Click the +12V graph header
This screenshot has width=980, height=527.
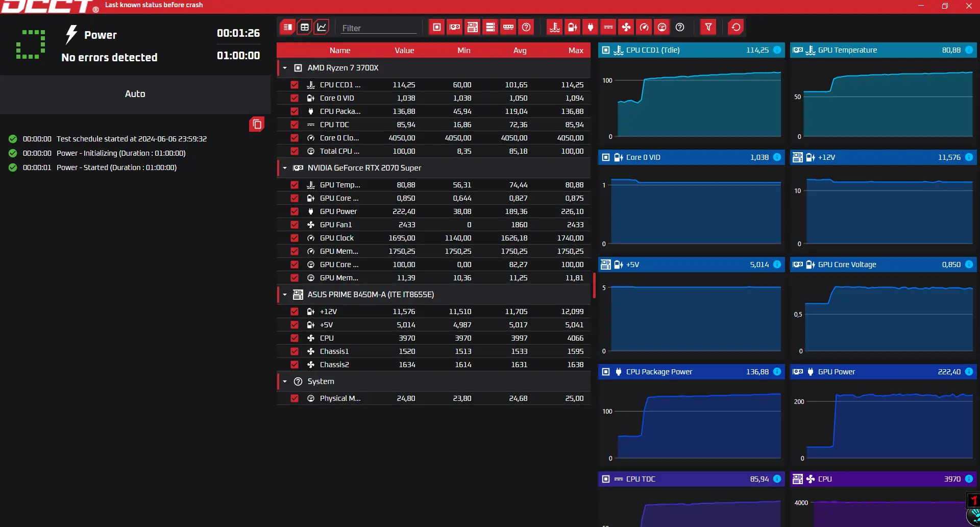click(884, 157)
